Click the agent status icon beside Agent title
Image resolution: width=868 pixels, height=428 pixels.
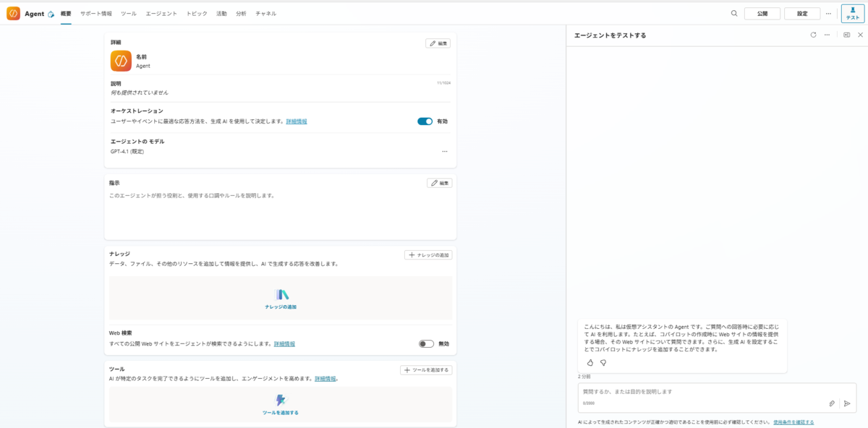coord(51,14)
